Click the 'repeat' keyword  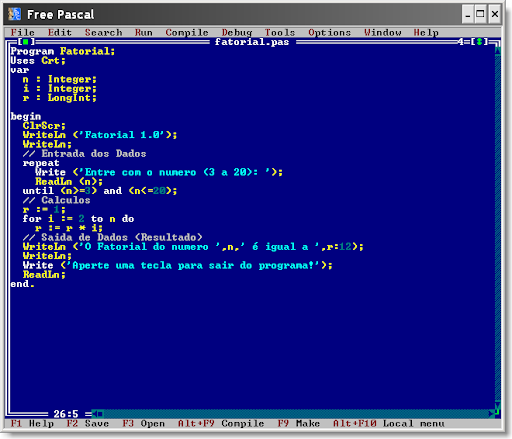point(41,163)
